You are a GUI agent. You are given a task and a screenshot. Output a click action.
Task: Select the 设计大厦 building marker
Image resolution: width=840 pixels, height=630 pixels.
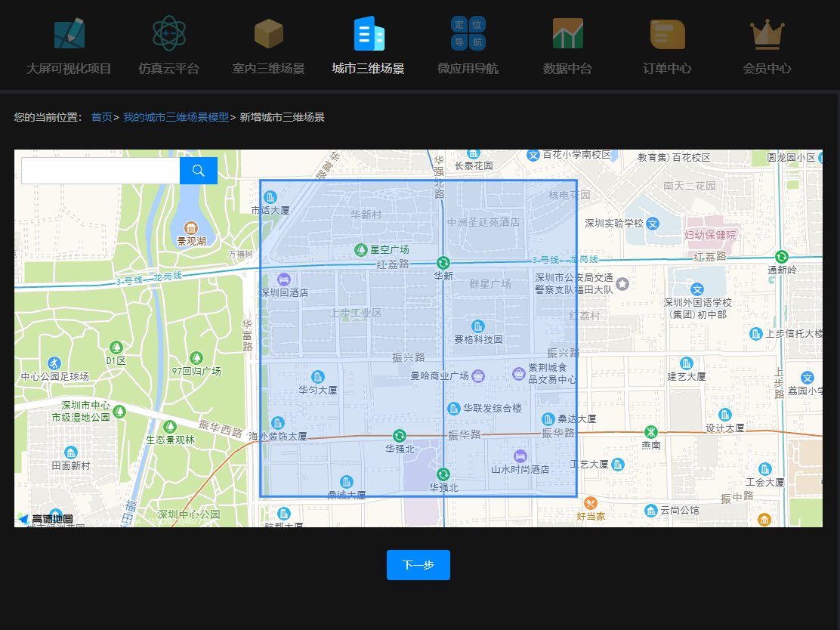click(725, 415)
